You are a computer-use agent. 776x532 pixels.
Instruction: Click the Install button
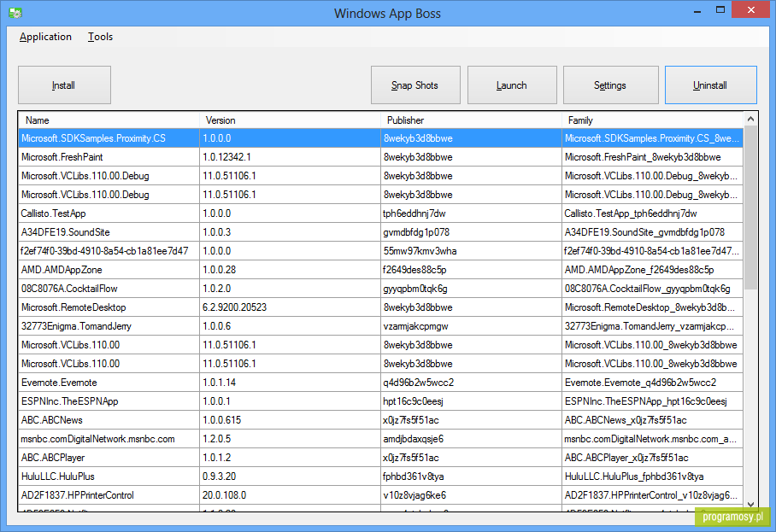tap(64, 85)
